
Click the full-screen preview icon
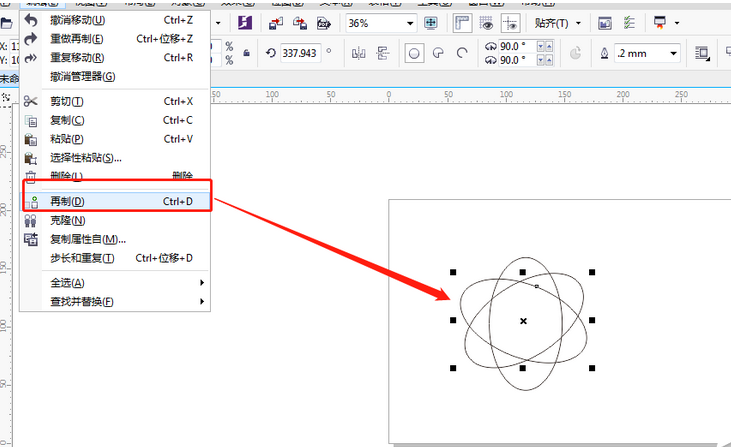pyautogui.click(x=430, y=22)
